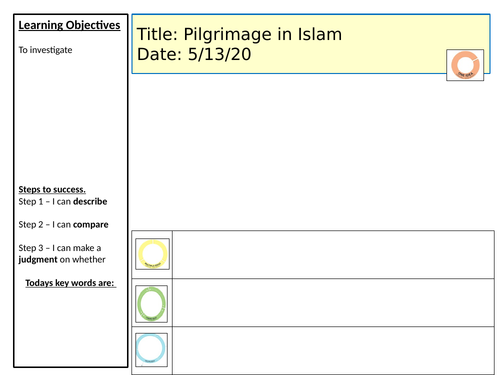500x375 pixels.
Task: Click the "Todays key words are:" heading
Action: [71, 283]
